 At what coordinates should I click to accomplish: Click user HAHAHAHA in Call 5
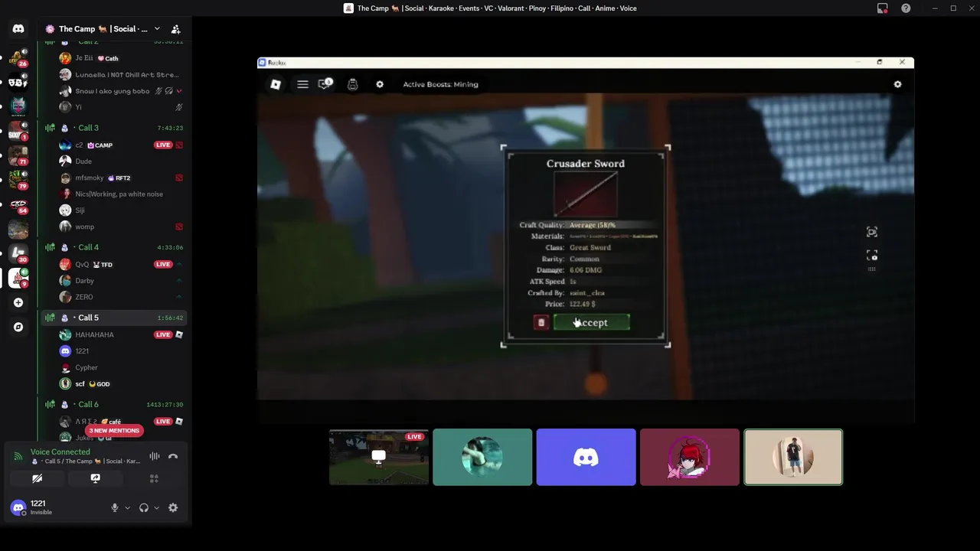pyautogui.click(x=121, y=334)
